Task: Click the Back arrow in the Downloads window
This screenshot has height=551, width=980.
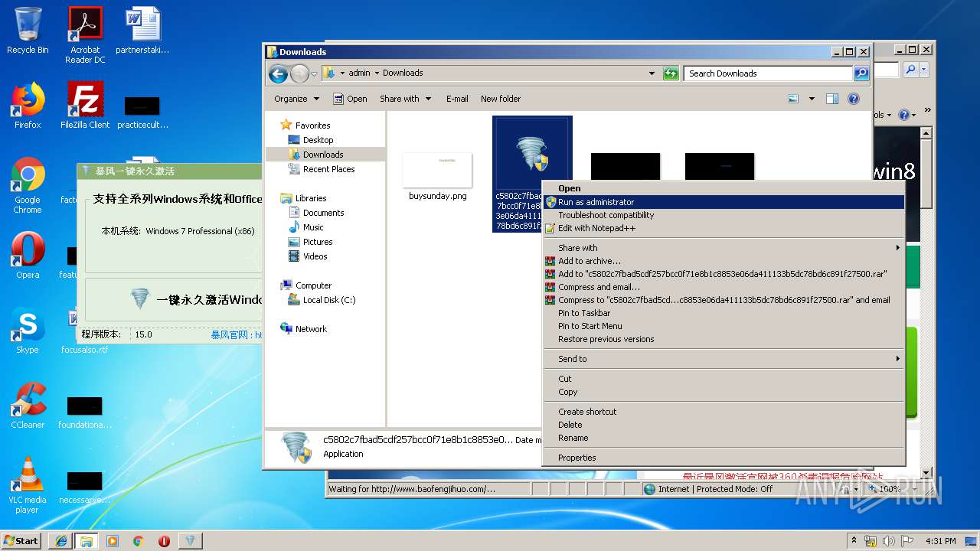Action: pos(278,73)
